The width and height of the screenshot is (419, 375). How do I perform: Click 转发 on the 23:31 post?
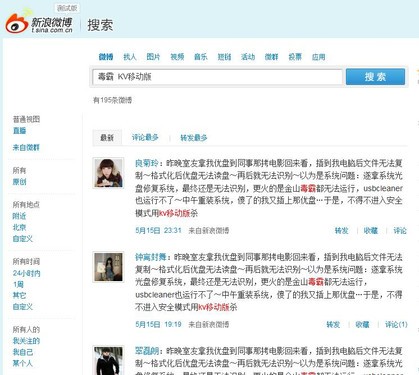click(342, 231)
